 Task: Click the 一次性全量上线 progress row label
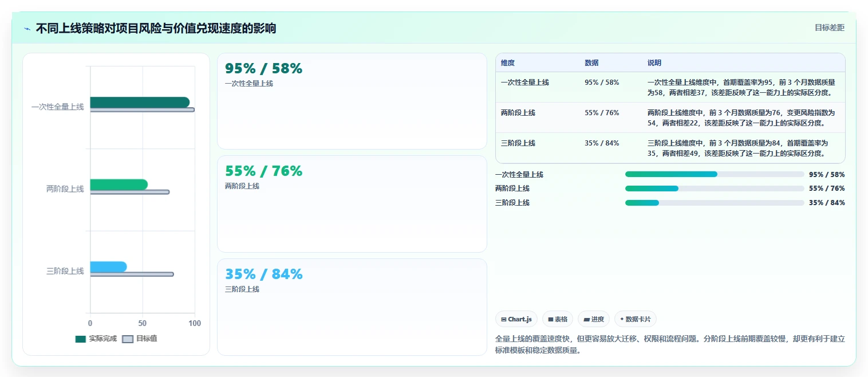coord(519,175)
